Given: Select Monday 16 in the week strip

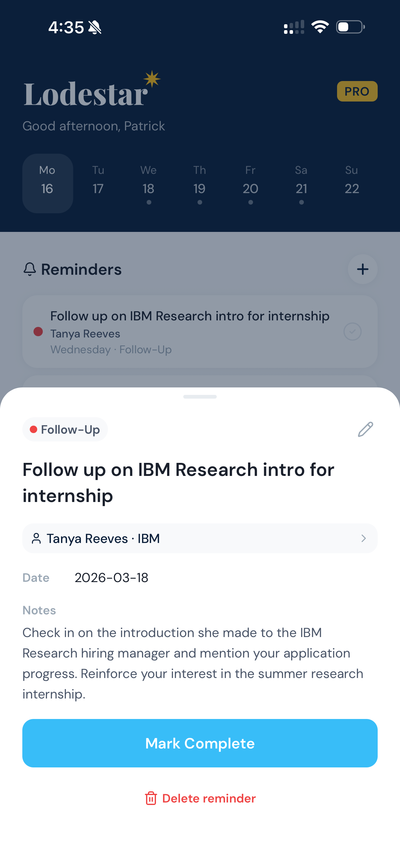Looking at the screenshot, I should pyautogui.click(x=47, y=183).
